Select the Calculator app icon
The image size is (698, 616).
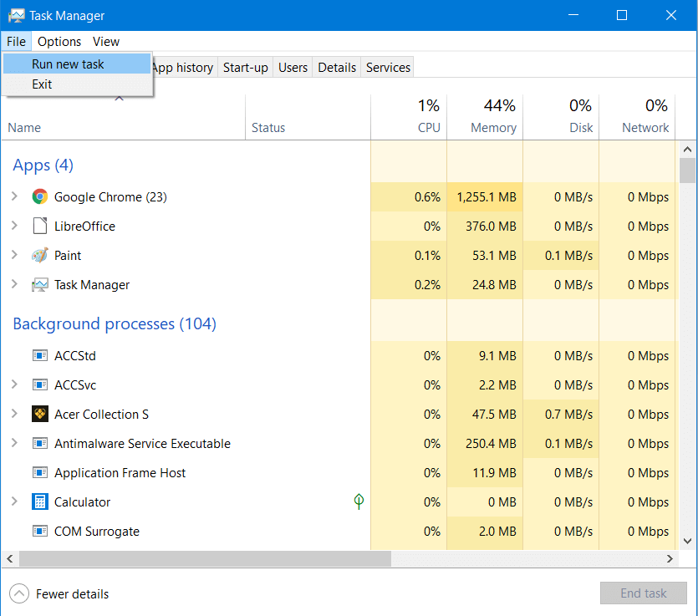click(x=39, y=502)
